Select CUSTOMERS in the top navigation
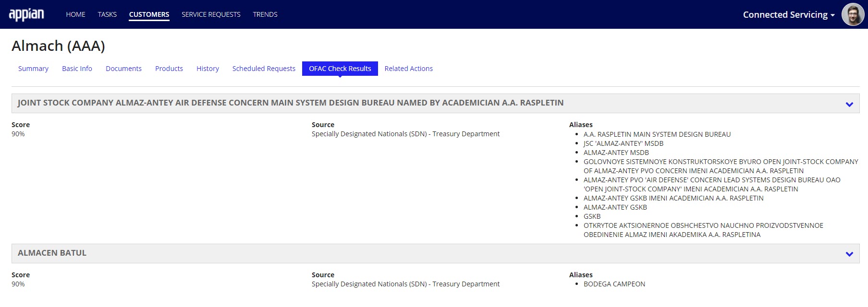This screenshot has width=868, height=307. pos(149,14)
